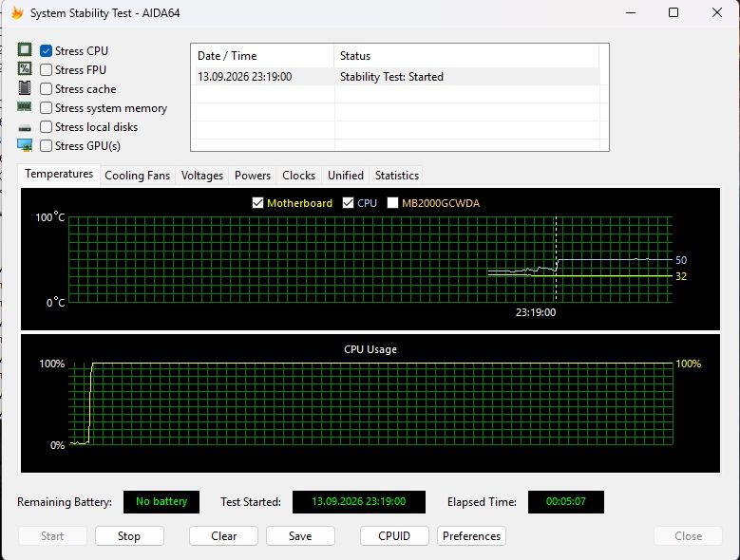Open the Voltages tab
740x560 pixels.
point(202,176)
